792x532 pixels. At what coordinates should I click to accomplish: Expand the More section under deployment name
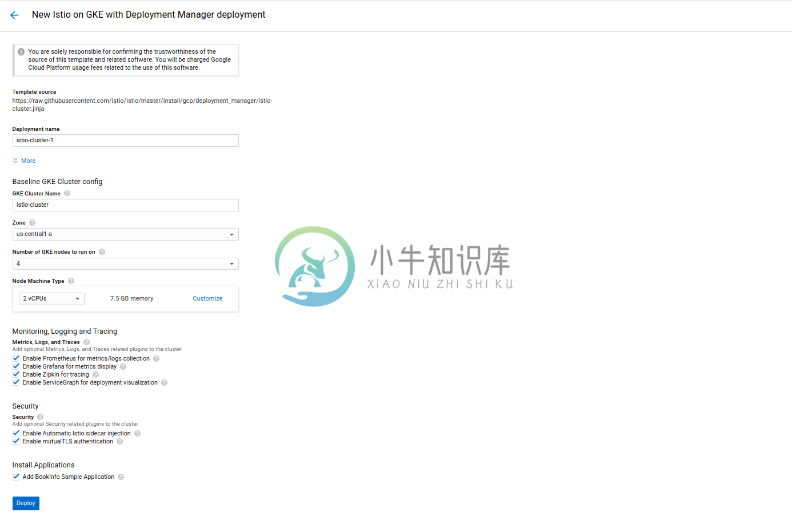[24, 161]
